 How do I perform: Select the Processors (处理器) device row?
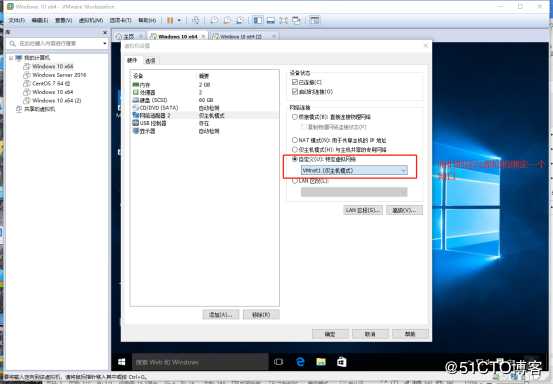[204, 92]
